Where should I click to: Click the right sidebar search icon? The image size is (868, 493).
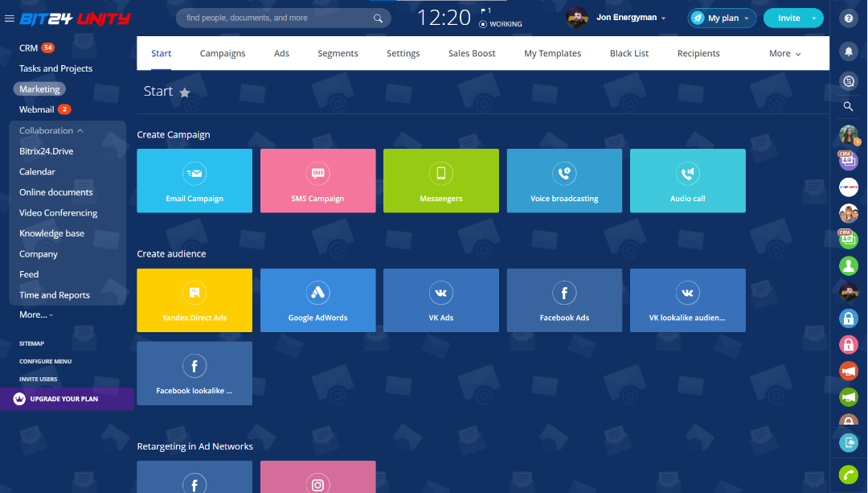point(848,106)
